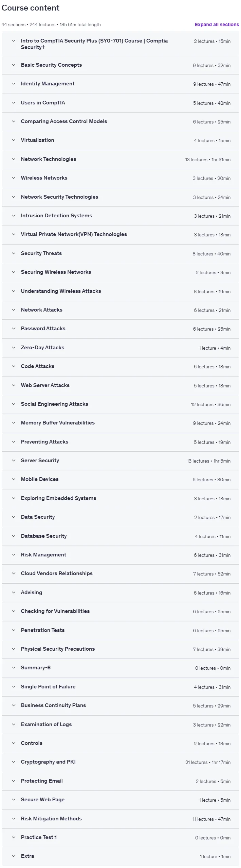Image resolution: width=241 pixels, height=868 pixels.
Task: Expand Intrusion Detection Systems section
Action: point(120,216)
